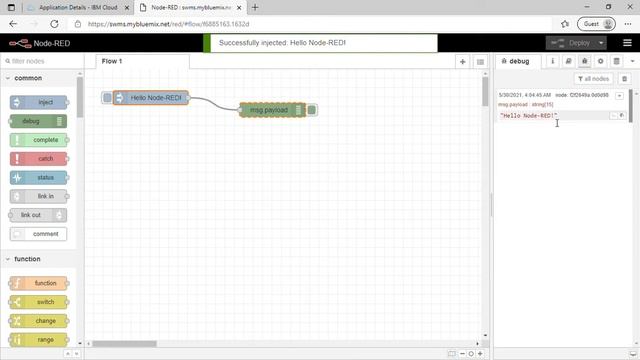Click the canvas zoom out button

point(462,354)
